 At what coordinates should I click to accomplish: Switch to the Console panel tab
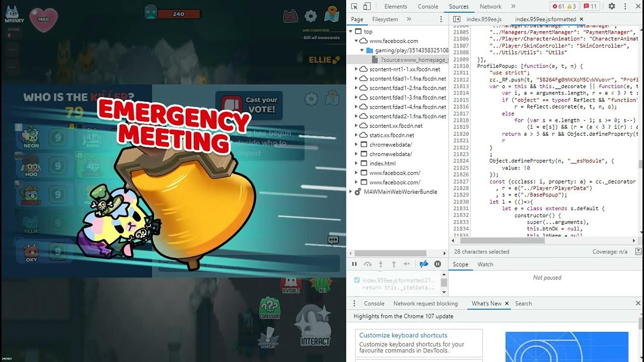pyautogui.click(x=428, y=7)
